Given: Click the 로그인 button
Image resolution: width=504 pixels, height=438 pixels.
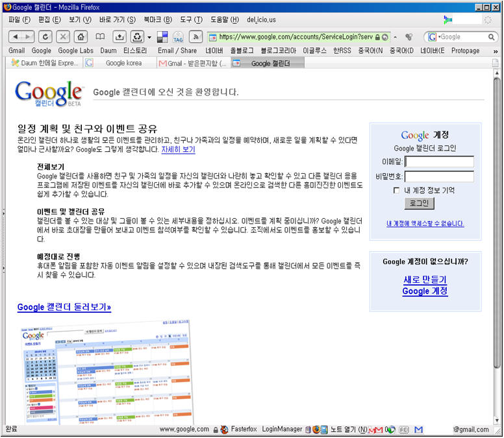Looking at the screenshot, I should pyautogui.click(x=419, y=203).
